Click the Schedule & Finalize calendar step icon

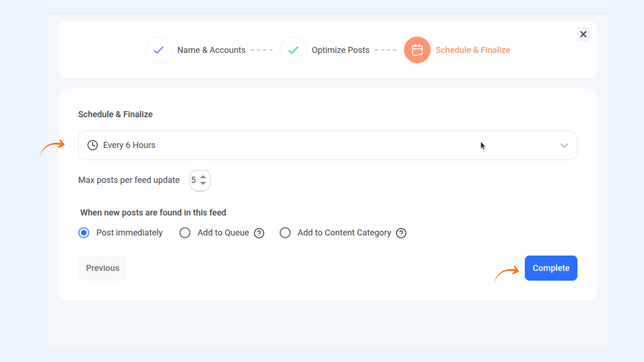click(x=417, y=50)
